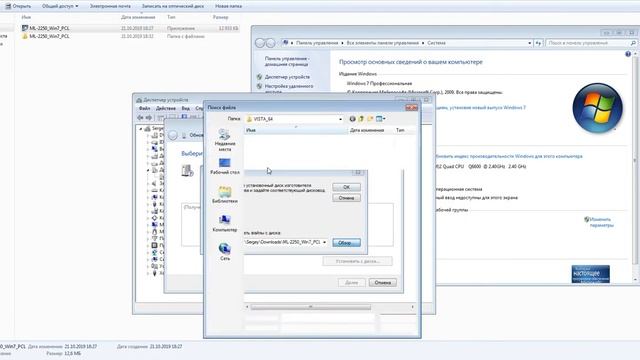The height and width of the screenshot is (360, 640).
Task: Click Электронная почта in Explorer toolbar
Action: pos(110,6)
